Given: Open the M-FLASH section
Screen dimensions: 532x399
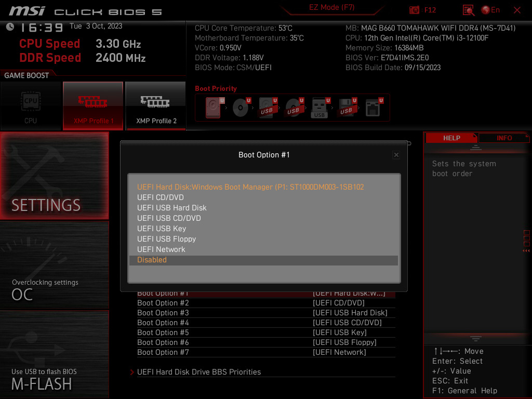Looking at the screenshot, I should pyautogui.click(x=55, y=354).
